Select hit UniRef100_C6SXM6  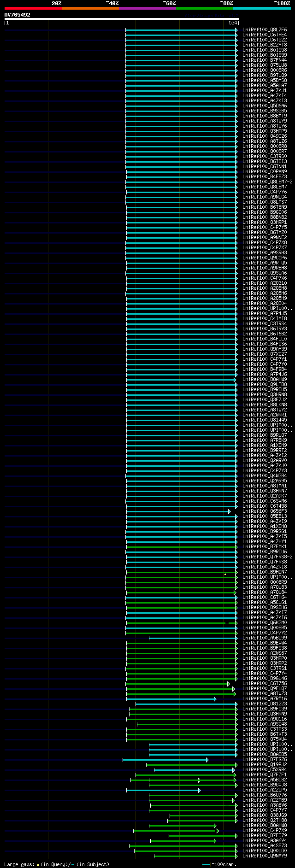pos(265,501)
